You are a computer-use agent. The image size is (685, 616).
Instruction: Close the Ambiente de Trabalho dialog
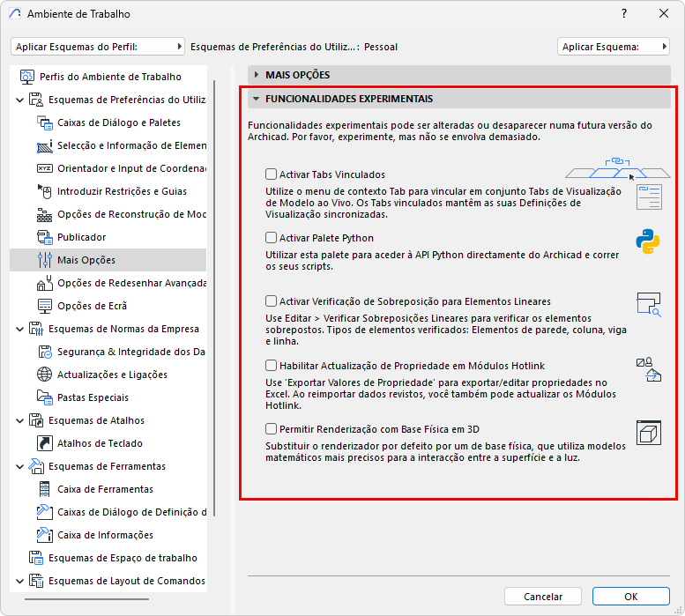[x=664, y=13]
